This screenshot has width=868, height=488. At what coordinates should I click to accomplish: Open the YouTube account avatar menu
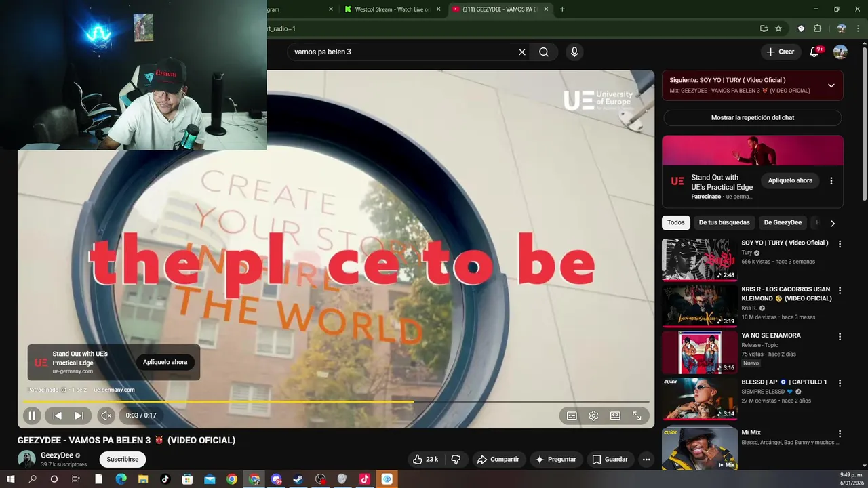pos(840,52)
